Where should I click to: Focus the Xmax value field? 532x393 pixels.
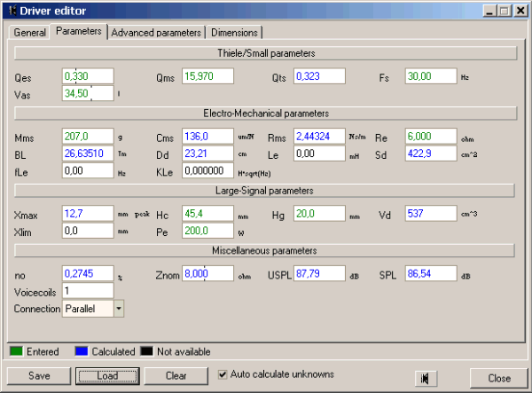pyautogui.click(x=88, y=214)
